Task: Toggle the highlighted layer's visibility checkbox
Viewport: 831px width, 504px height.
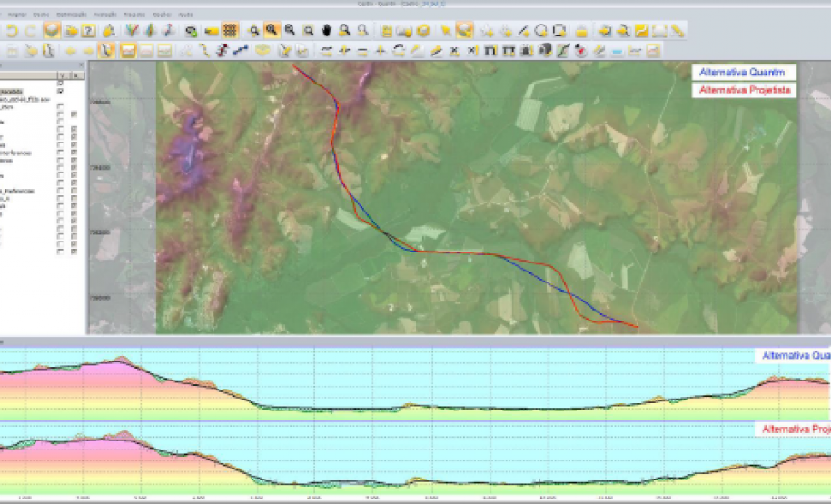Action: (x=61, y=92)
